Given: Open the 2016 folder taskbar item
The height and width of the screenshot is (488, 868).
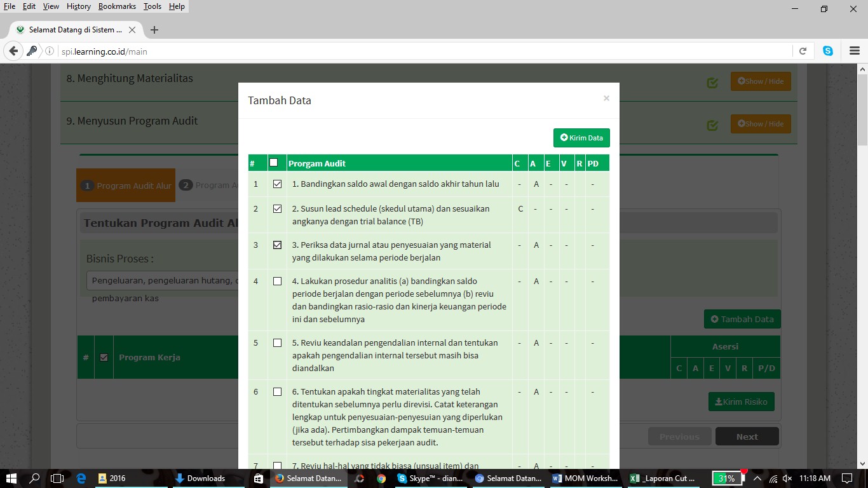Looking at the screenshot, I should [x=130, y=478].
